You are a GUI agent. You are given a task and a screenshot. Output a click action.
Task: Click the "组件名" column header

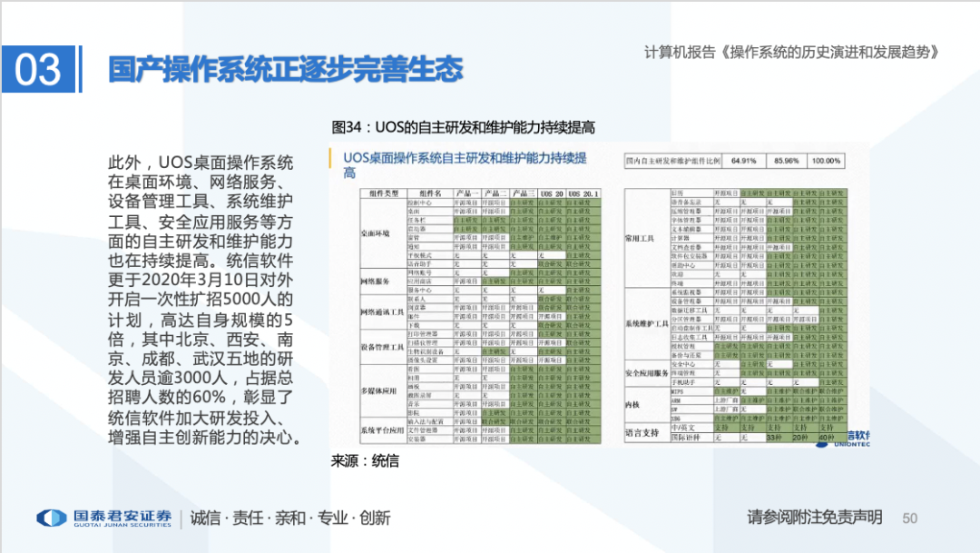[429, 193]
